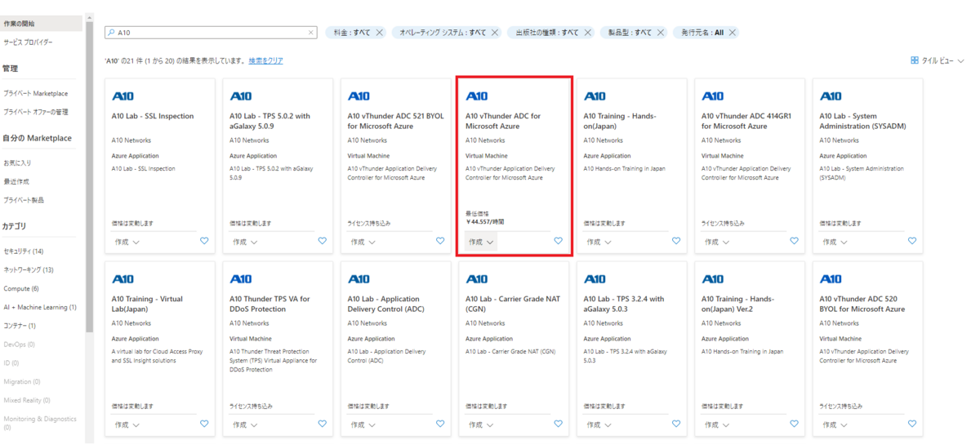Open A10 vThunder ADC for Microsoft Azure title

click(503, 121)
